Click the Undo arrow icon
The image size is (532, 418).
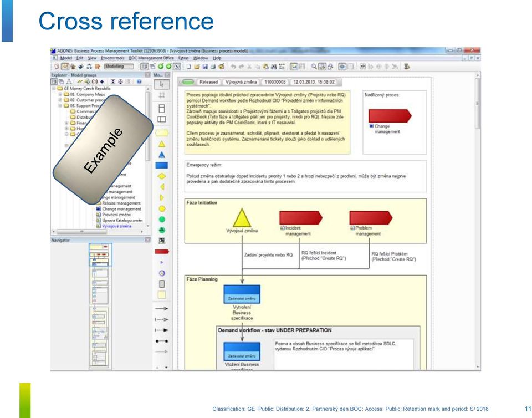233,67
